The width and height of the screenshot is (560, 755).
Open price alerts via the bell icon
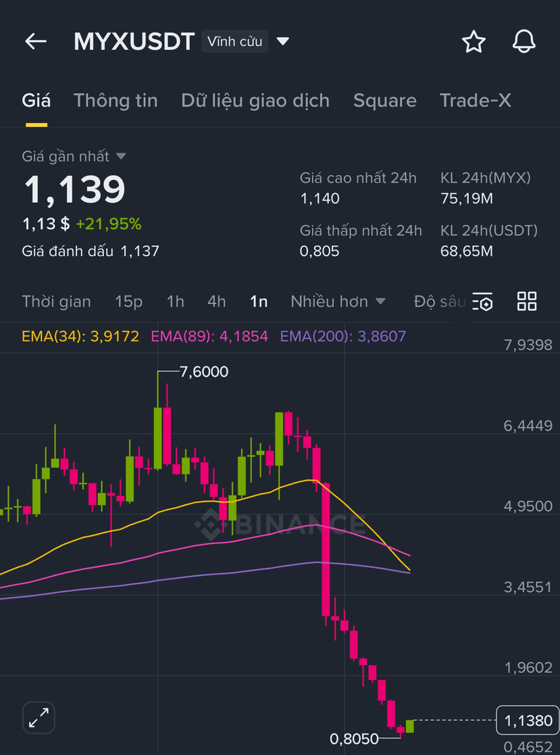click(x=524, y=41)
